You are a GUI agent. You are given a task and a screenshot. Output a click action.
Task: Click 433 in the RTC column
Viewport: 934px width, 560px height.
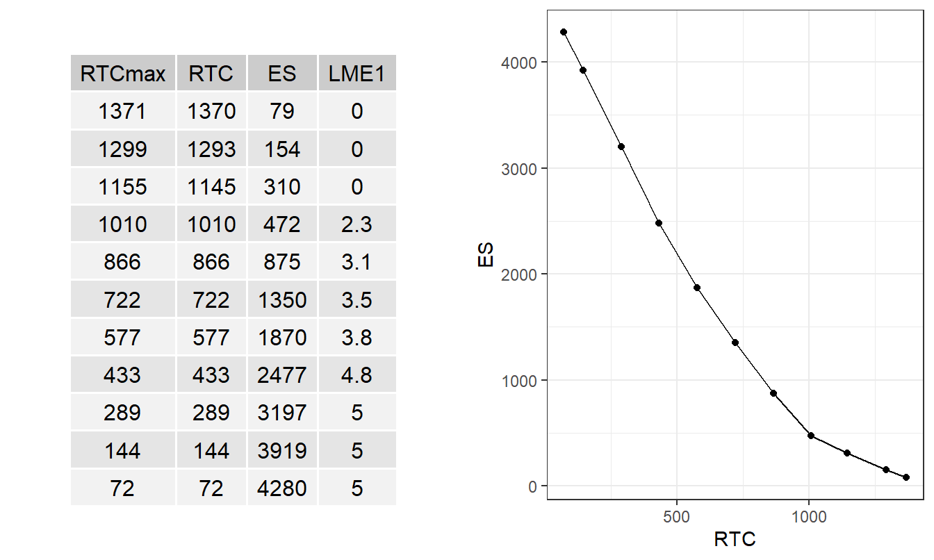tap(211, 374)
